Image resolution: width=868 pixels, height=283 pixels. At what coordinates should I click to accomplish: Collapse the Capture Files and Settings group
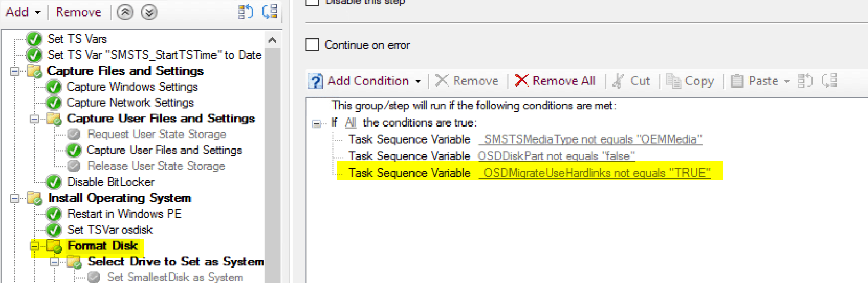[14, 71]
